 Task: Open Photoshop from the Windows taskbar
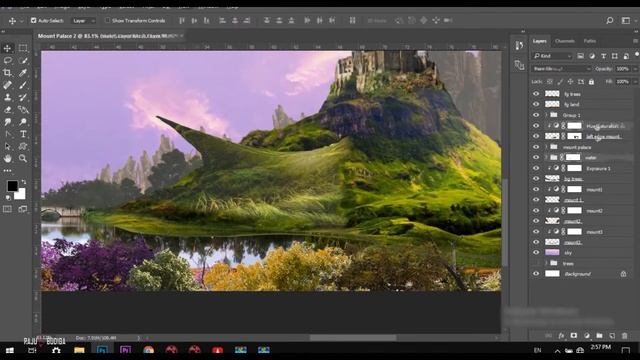pos(102,350)
